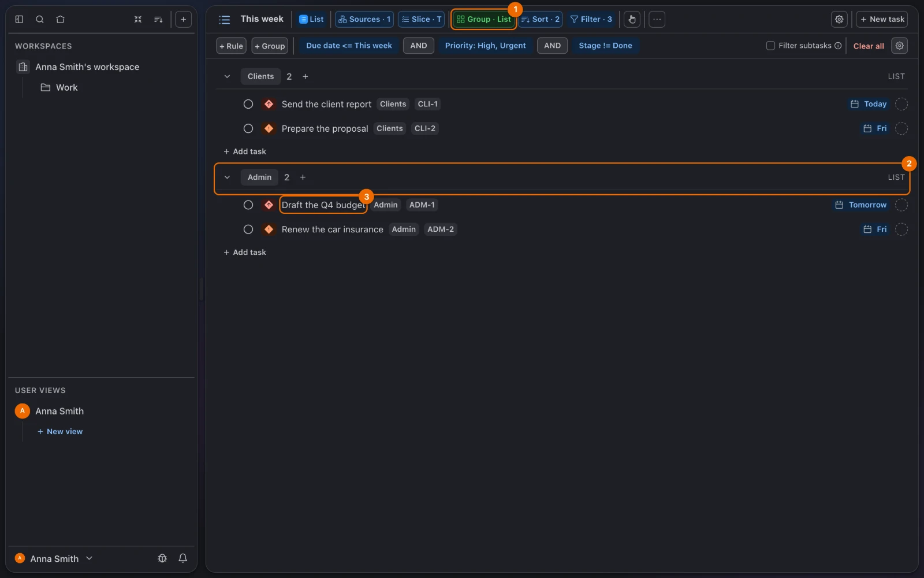Viewport: 924px width, 578px height.
Task: Click priority icon of Renew the car insurance
Action: 269,229
